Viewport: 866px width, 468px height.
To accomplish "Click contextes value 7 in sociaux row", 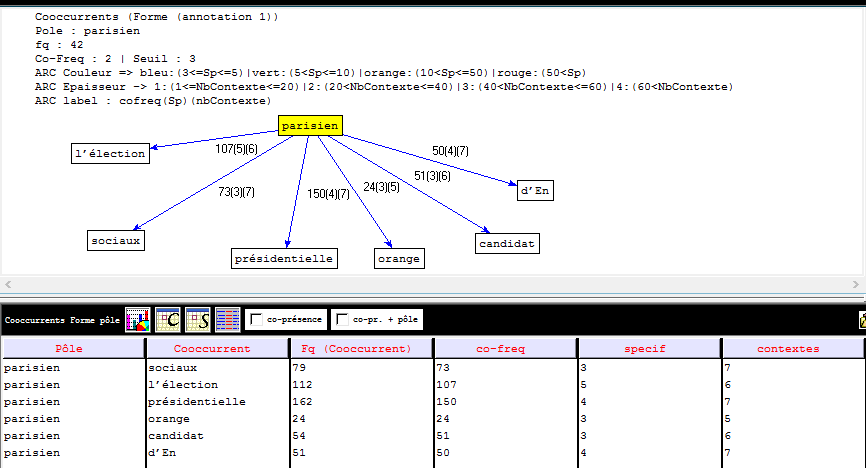I will point(727,367).
